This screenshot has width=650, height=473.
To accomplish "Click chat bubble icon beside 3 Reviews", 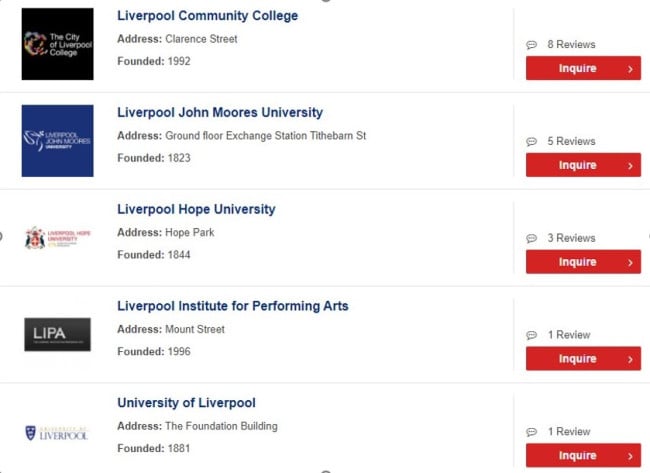I will pyautogui.click(x=531, y=238).
